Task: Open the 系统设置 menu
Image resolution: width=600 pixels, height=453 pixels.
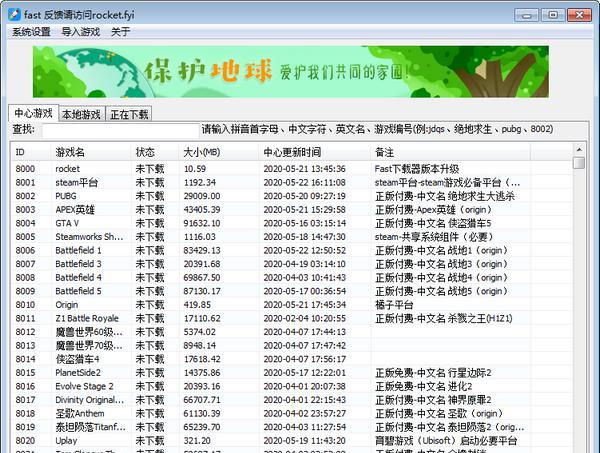Action: click(x=31, y=32)
